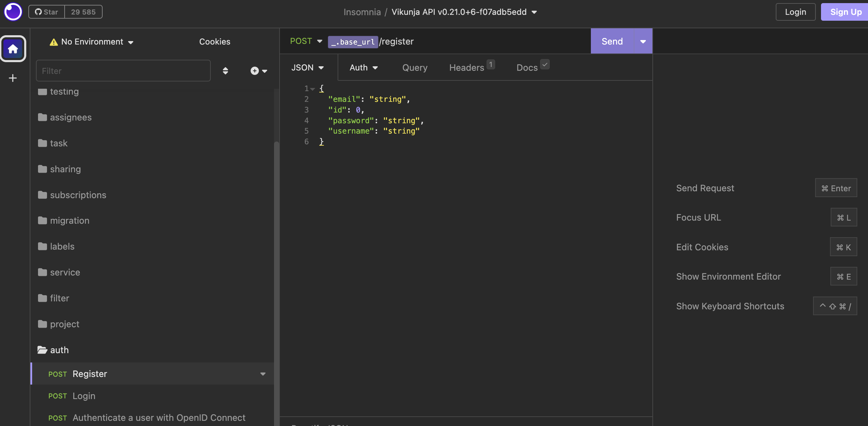Switch to the Query tab
Viewport: 868px width, 426px height.
tap(415, 68)
